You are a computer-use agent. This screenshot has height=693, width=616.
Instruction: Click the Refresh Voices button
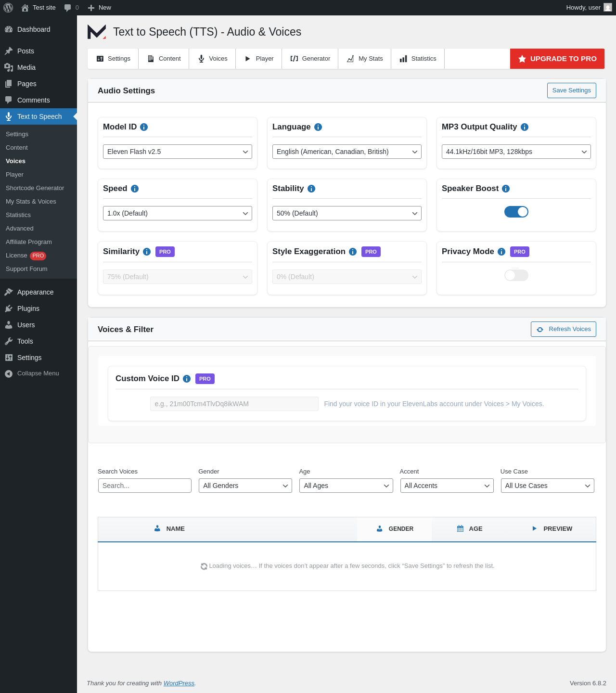(564, 329)
